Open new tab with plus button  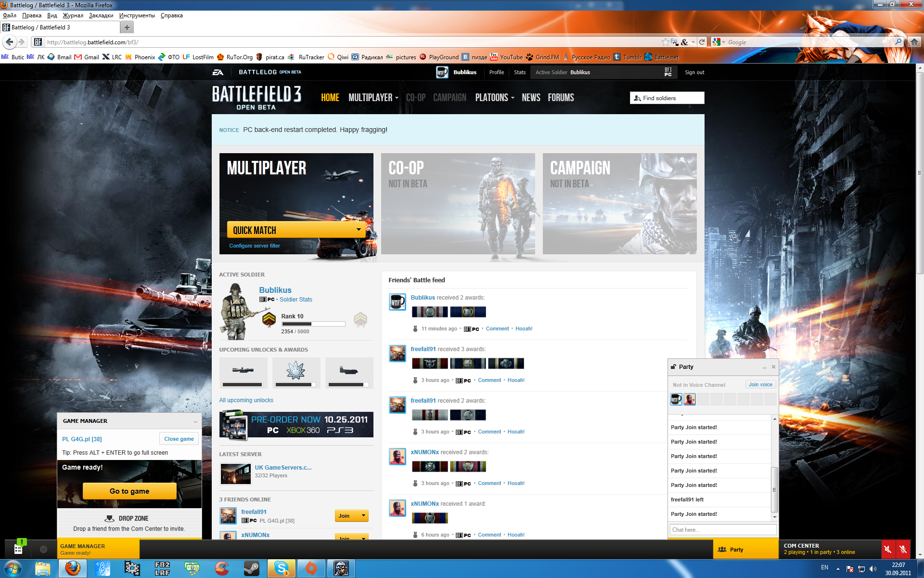(x=127, y=27)
